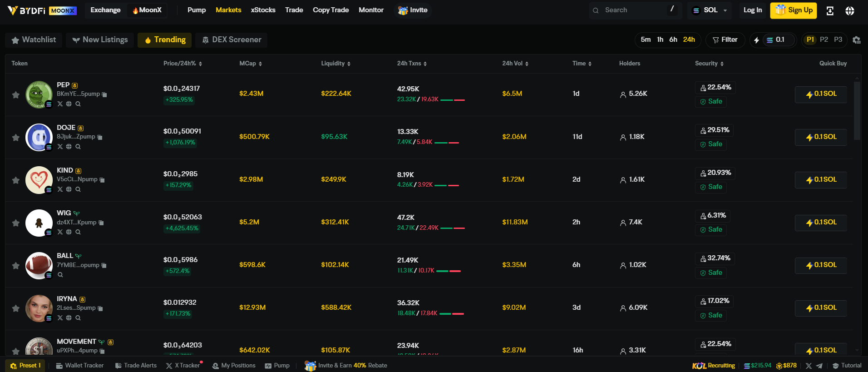The width and height of the screenshot is (868, 372).
Task: Star the PEP token as favorite
Action: coord(15,95)
